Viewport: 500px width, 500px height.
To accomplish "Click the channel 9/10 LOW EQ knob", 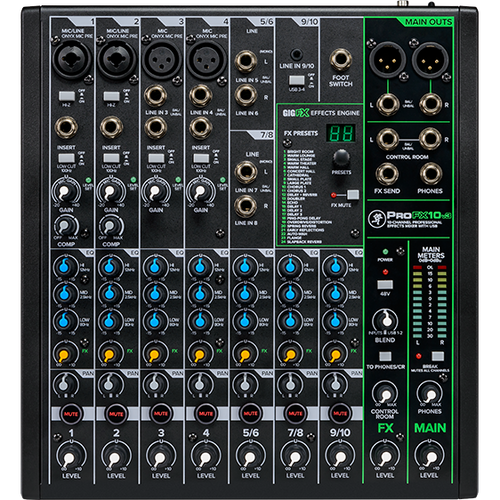I will tap(335, 322).
